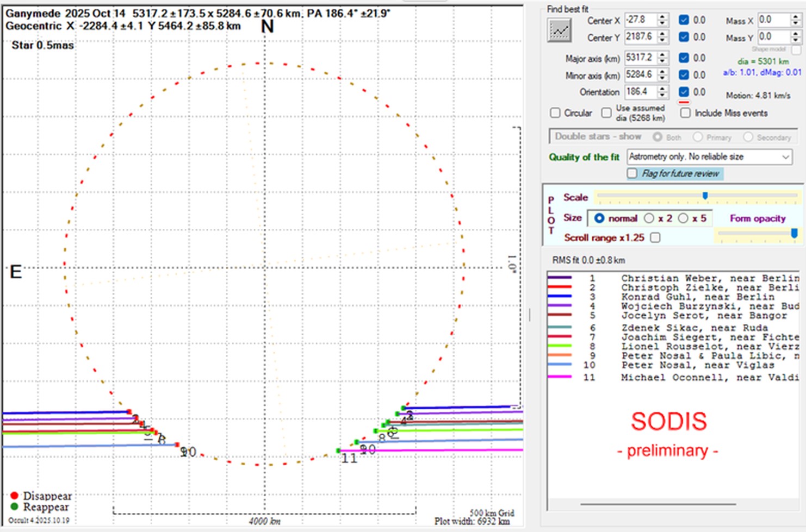
Task: Increase the Orientation spinner value
Action: (x=662, y=89)
